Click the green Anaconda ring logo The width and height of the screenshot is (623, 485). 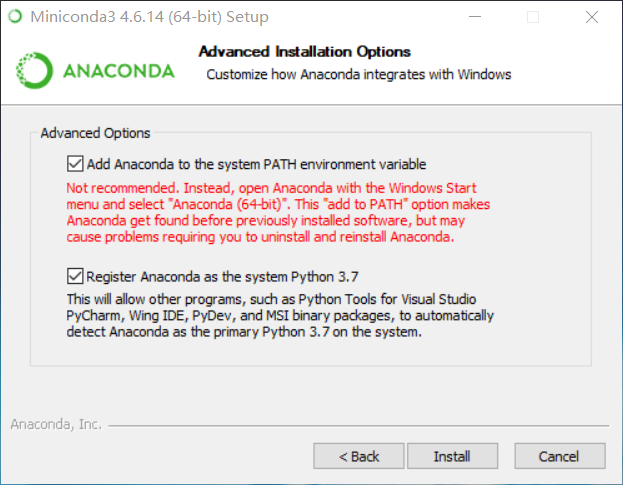(x=34, y=70)
